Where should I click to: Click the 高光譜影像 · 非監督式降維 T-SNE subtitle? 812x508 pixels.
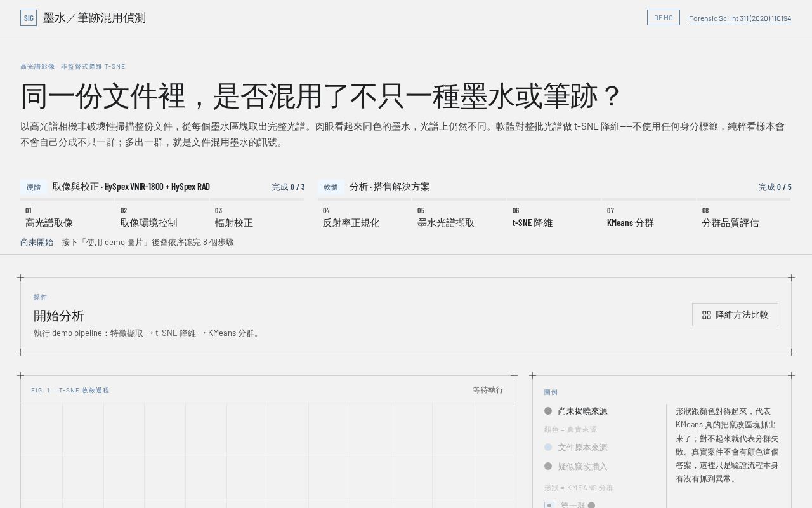coord(73,66)
